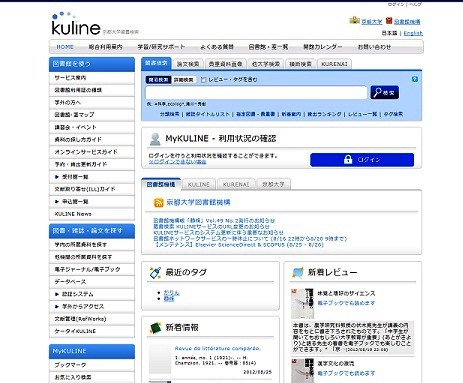Click the blue help question-mark icon
Screen dimensions: 463x383
[x=415, y=79]
